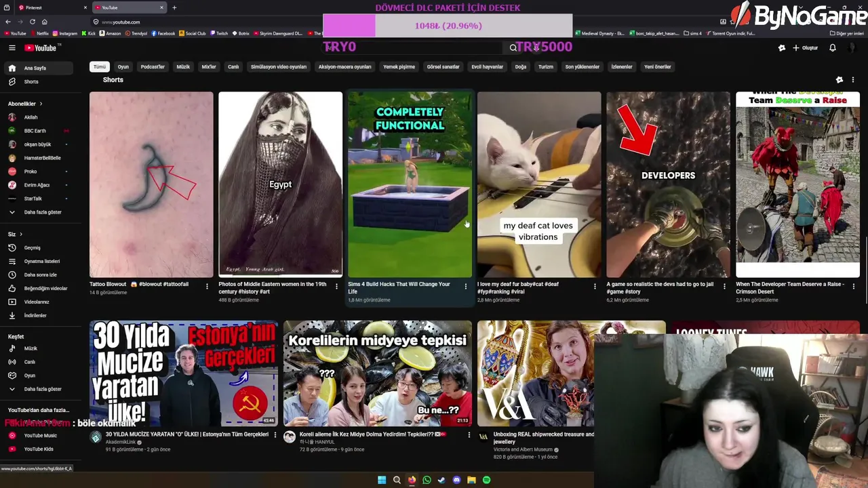Open Windows Start from the taskbar
The image size is (868, 488).
click(x=382, y=480)
